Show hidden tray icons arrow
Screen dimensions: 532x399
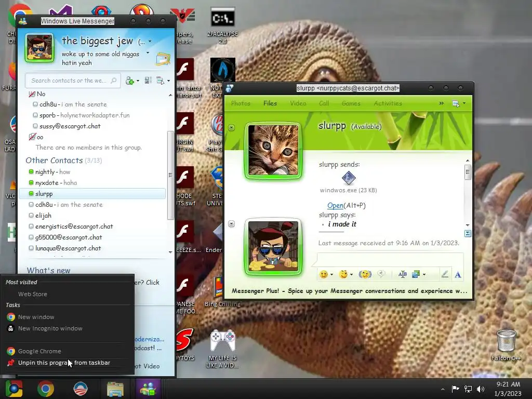443,389
